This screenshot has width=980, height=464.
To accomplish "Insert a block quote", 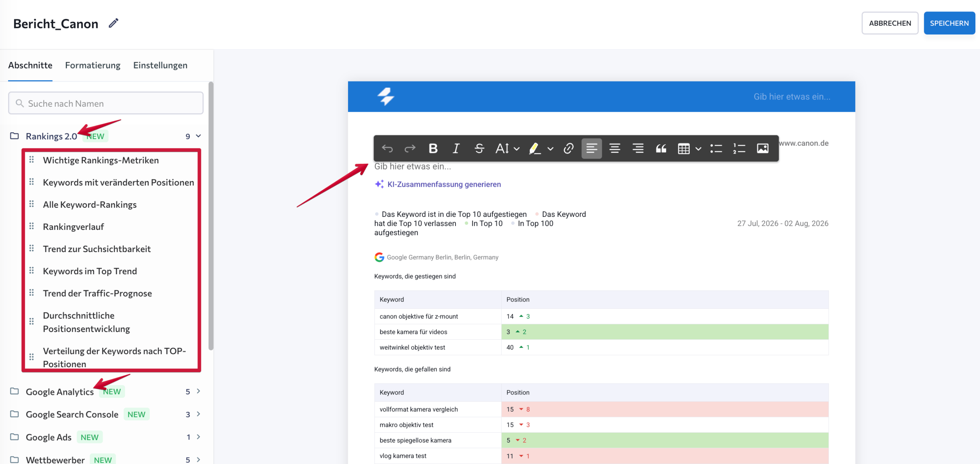I will (661, 148).
